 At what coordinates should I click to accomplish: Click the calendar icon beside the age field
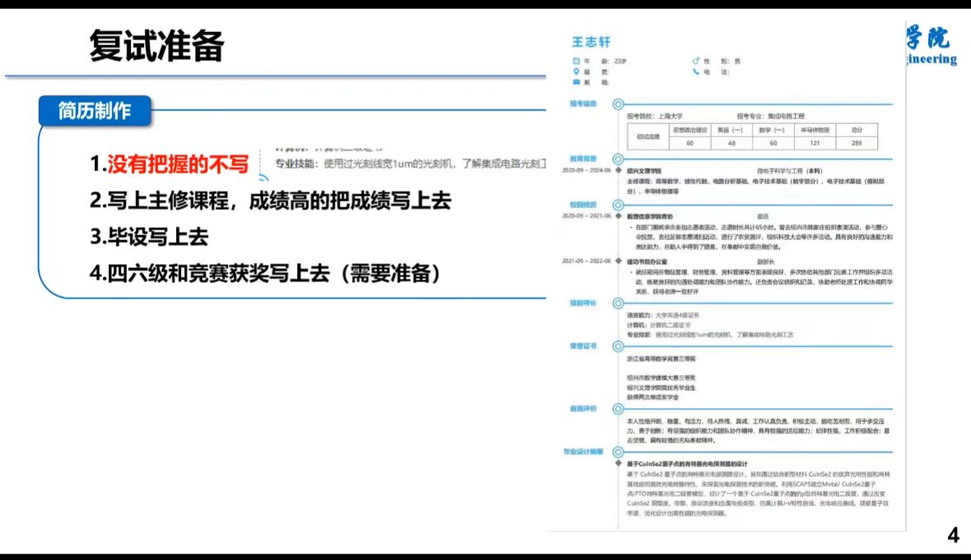(x=576, y=61)
